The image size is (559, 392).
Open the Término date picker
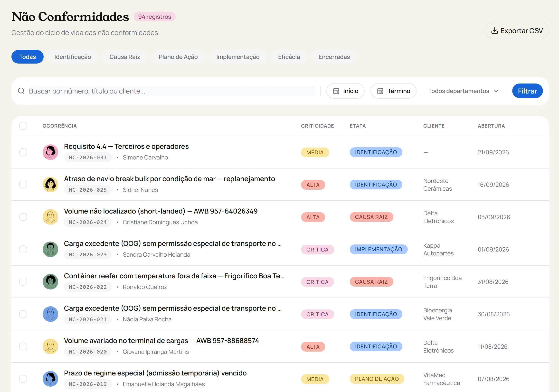pos(393,91)
